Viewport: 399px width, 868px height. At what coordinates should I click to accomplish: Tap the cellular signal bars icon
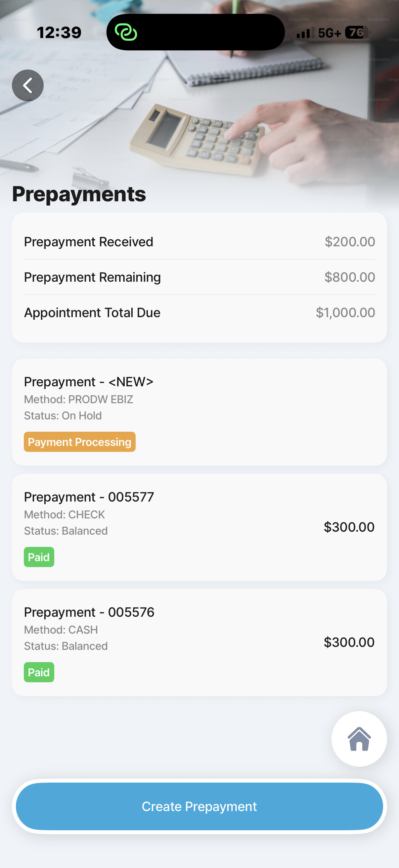(305, 33)
